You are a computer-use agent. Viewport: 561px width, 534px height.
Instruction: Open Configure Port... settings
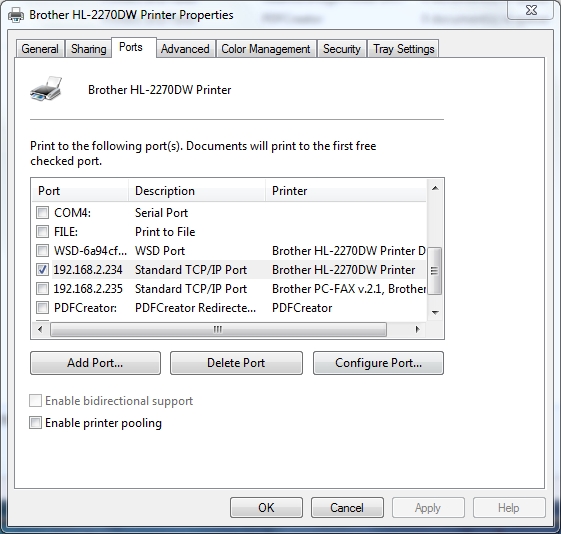[x=379, y=363]
